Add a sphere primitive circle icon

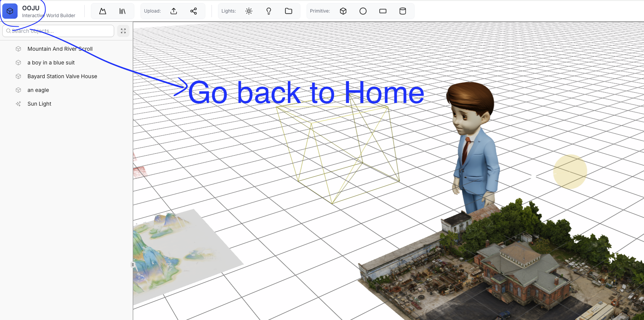click(363, 11)
